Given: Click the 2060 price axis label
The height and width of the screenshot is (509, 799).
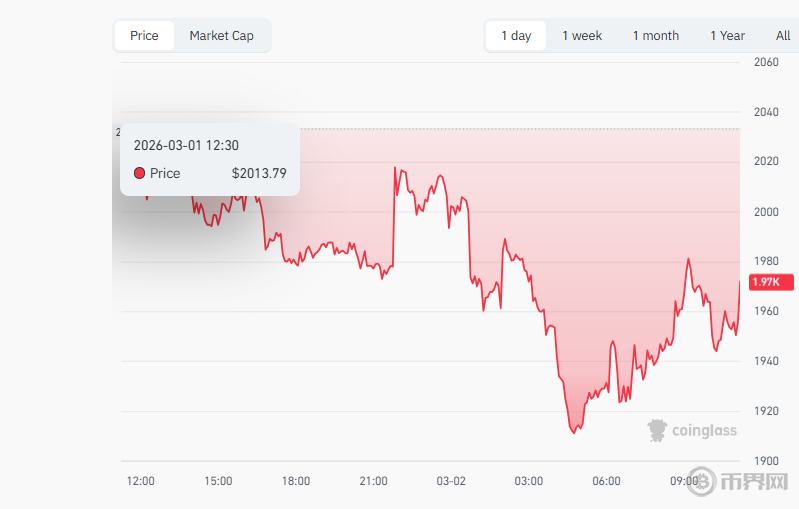Looking at the screenshot, I should (766, 62).
